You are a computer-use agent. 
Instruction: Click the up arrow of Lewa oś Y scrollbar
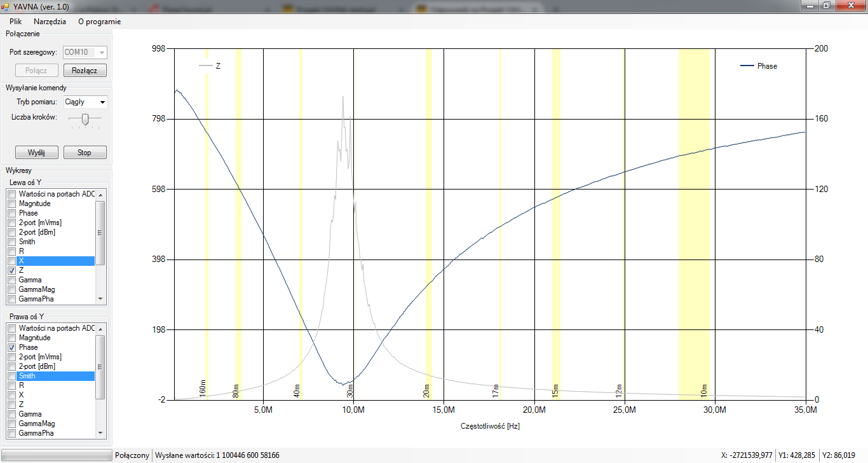(100, 194)
